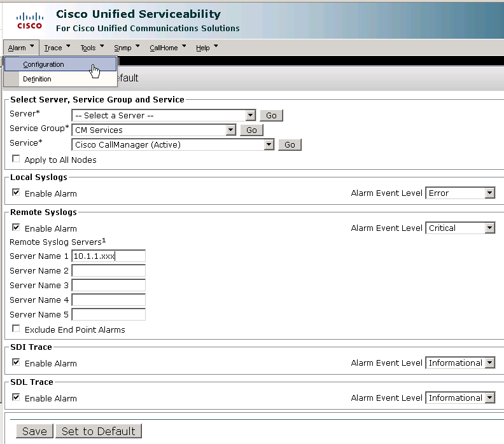This screenshot has width=504, height=444.
Task: Click the Set to Default button
Action: [99, 431]
